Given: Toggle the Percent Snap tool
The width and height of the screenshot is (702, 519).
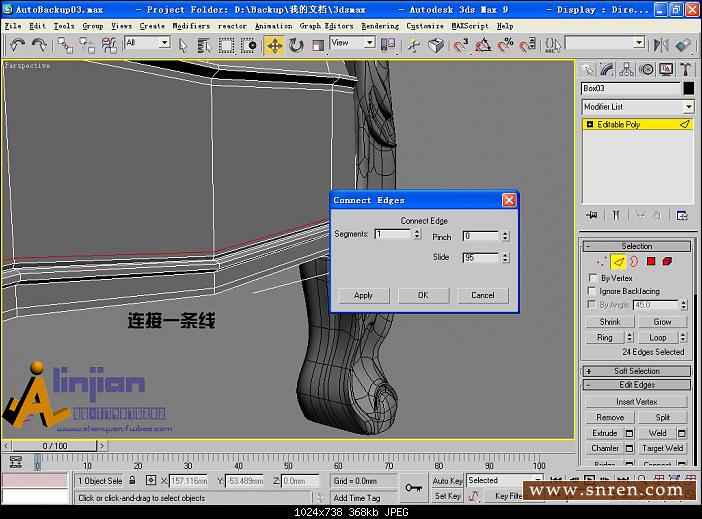Looking at the screenshot, I should pos(505,45).
